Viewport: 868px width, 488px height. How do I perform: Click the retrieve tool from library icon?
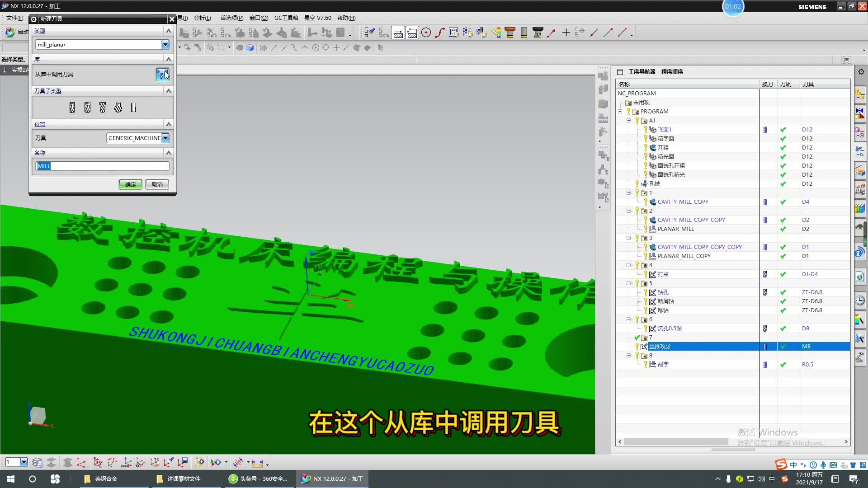(162, 75)
